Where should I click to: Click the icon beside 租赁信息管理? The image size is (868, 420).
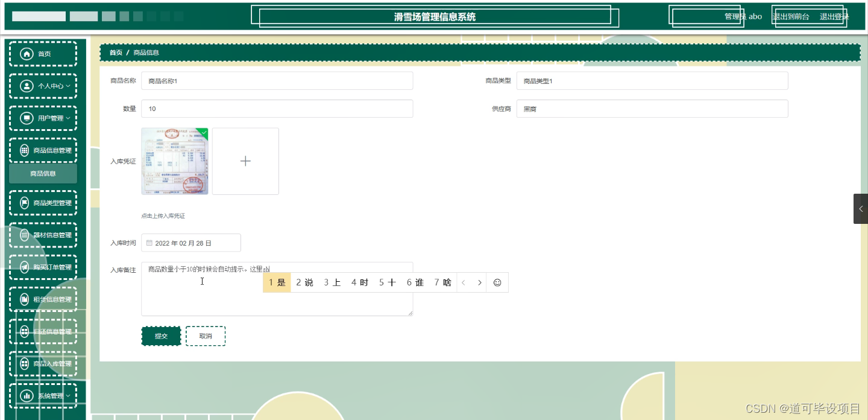[25, 299]
